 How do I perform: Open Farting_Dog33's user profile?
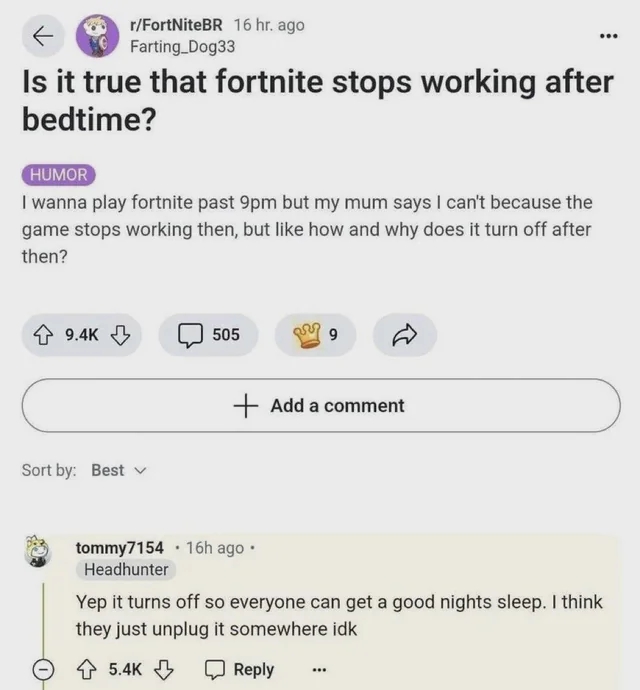tap(183, 47)
